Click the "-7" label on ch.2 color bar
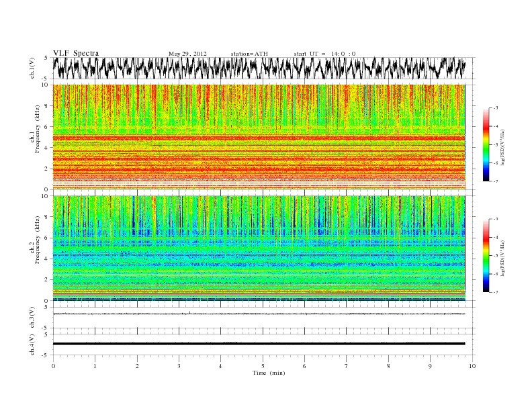Viewport: 532px width, 411px height. coord(496,292)
